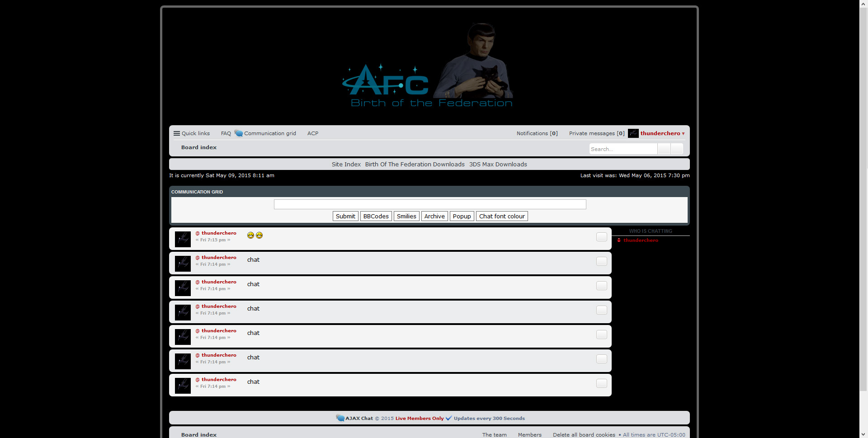Click the 'Last visit was' date text
This screenshot has width=868, height=438.
click(x=635, y=175)
